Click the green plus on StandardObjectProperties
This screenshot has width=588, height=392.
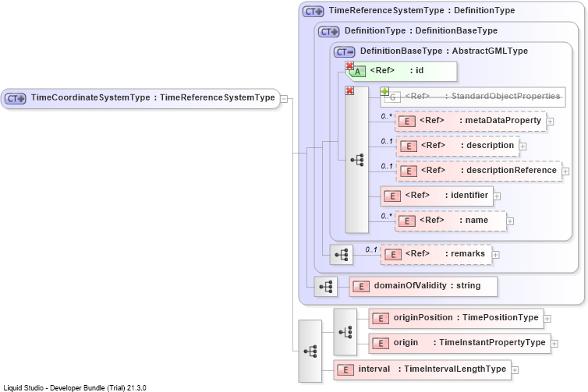tap(384, 91)
